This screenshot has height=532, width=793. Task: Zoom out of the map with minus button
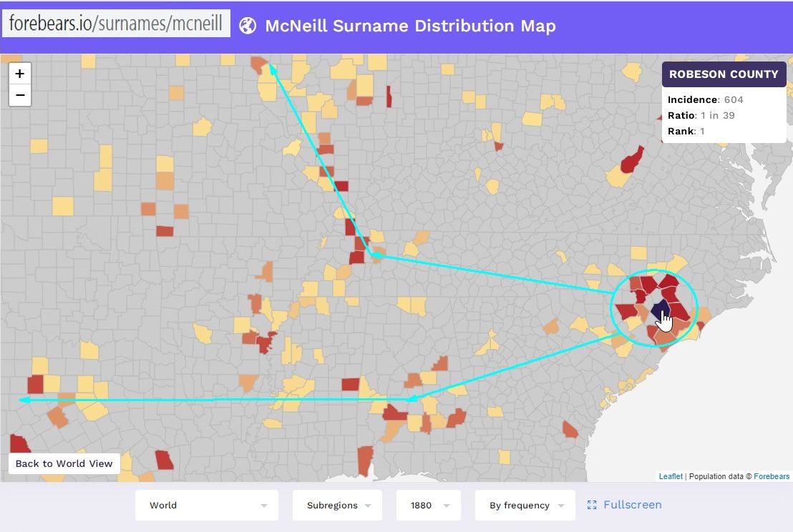tap(19, 95)
